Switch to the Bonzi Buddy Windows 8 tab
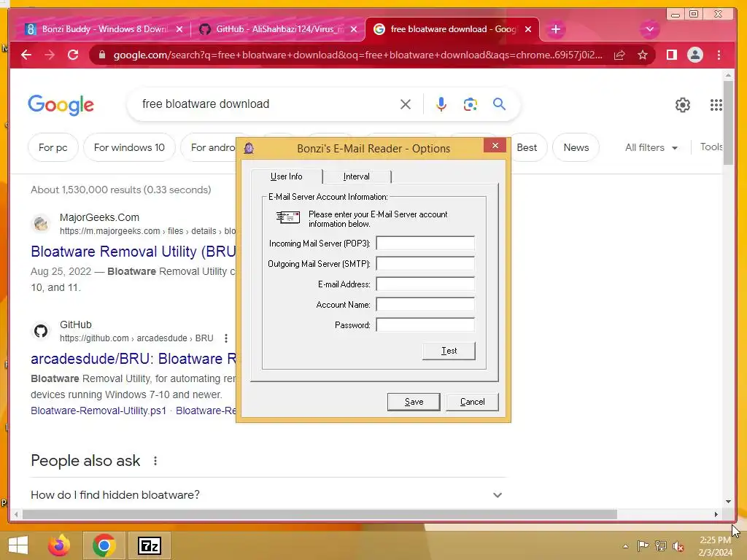Viewport: 747px width, 560px height. pos(104,29)
